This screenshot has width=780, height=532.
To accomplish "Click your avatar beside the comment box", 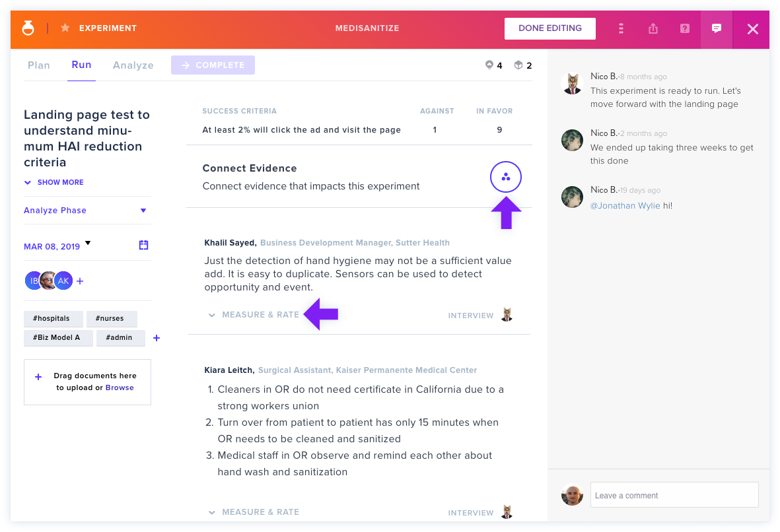I will 572,495.
